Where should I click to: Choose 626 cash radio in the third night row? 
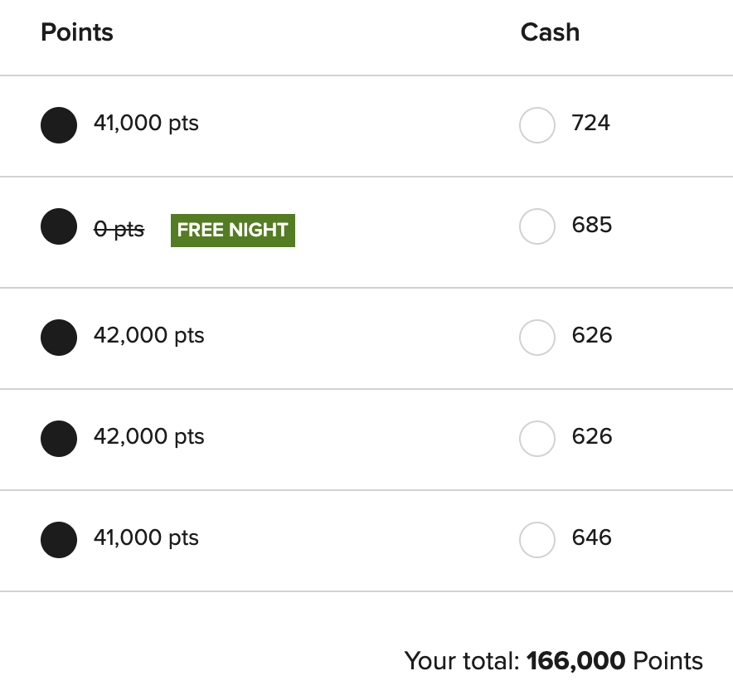click(x=536, y=338)
